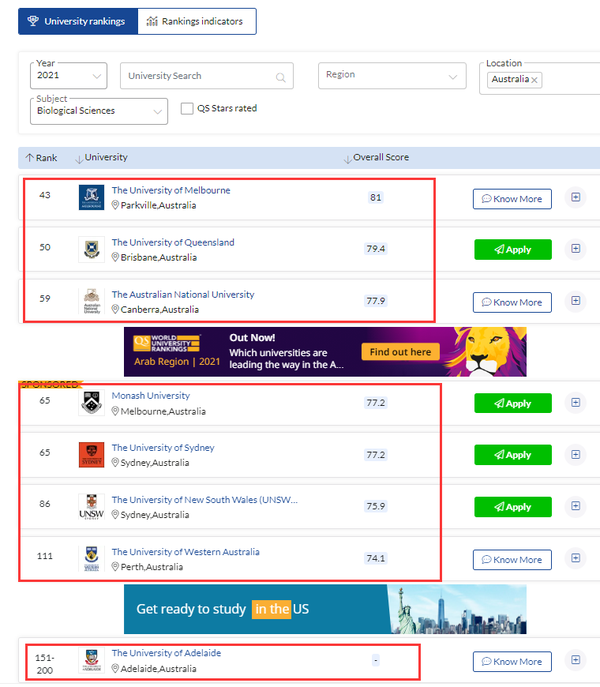Remove the Australia location tag
The height and width of the screenshot is (687, 600).
[x=534, y=80]
